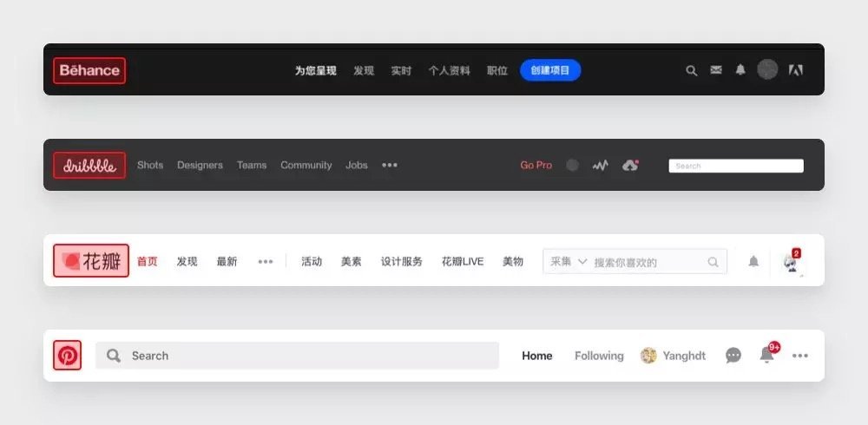
Task: Click the Pinterest logo
Action: tap(68, 356)
